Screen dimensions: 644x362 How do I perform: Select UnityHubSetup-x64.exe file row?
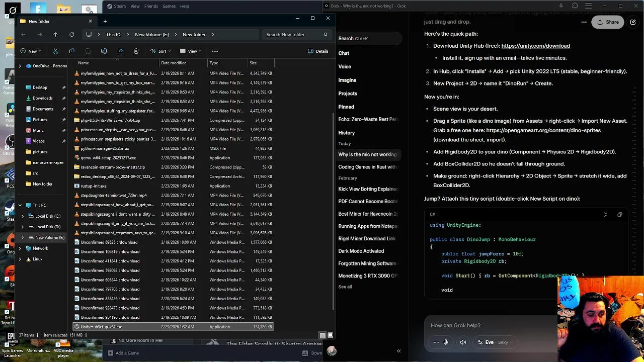(173, 327)
